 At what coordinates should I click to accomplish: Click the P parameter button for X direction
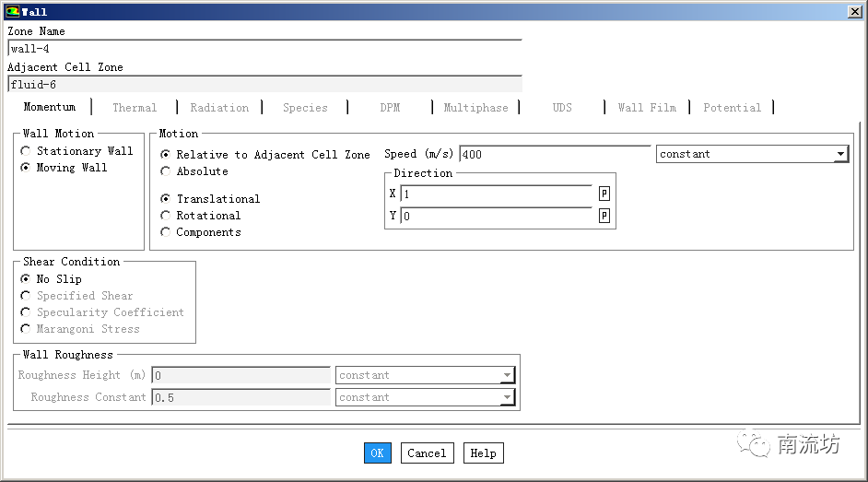click(604, 194)
